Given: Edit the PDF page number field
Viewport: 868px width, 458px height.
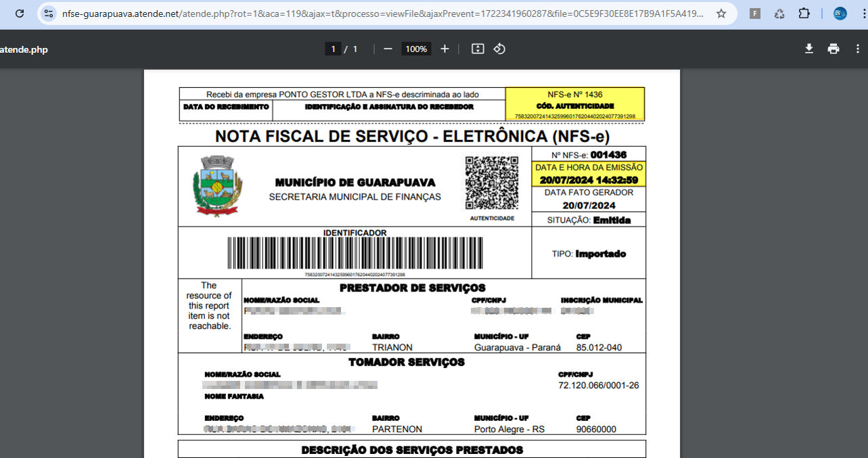Looking at the screenshot, I should pos(333,49).
